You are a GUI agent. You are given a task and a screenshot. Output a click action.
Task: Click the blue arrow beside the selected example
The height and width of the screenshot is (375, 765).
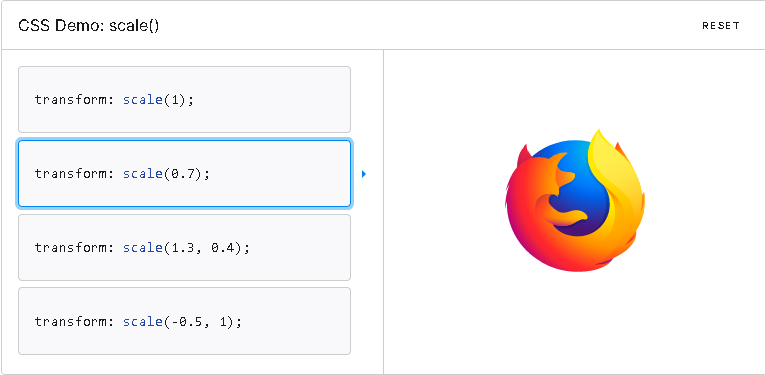(x=363, y=174)
